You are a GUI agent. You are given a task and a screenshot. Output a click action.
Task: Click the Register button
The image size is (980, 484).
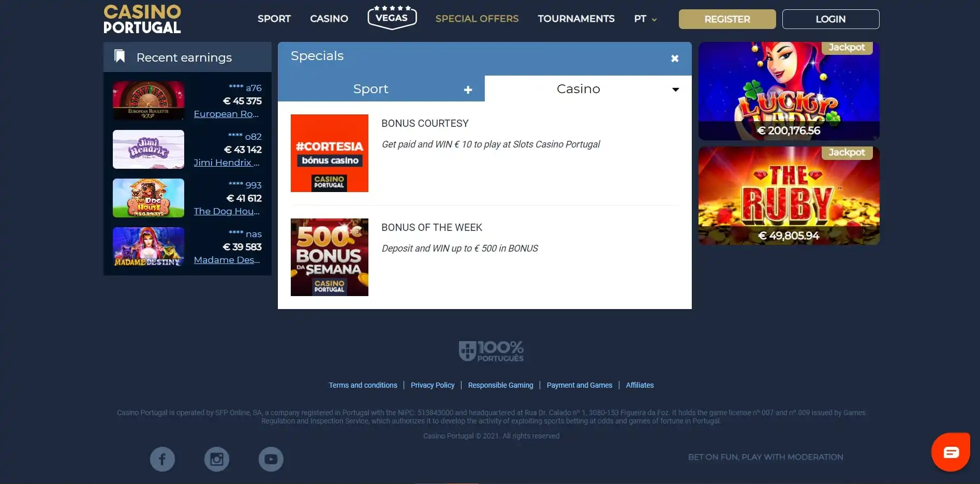[727, 19]
